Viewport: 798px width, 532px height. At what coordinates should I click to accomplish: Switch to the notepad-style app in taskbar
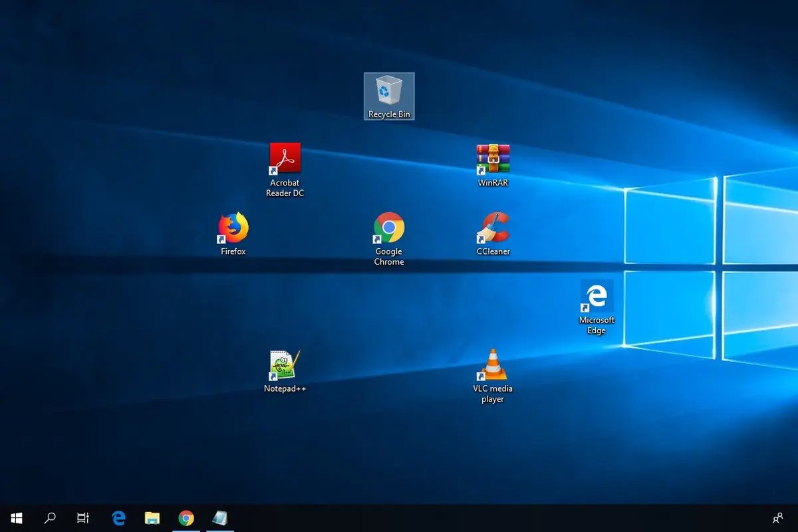[x=219, y=518]
